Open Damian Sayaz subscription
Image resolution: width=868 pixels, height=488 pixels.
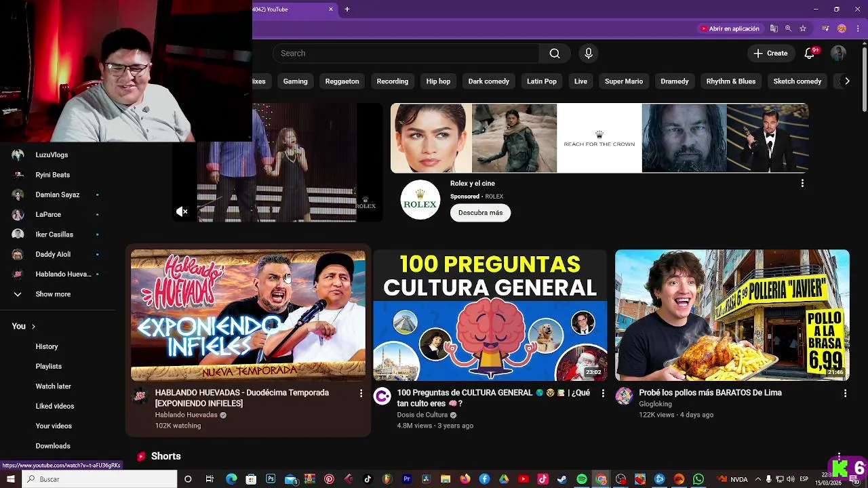(57, 195)
